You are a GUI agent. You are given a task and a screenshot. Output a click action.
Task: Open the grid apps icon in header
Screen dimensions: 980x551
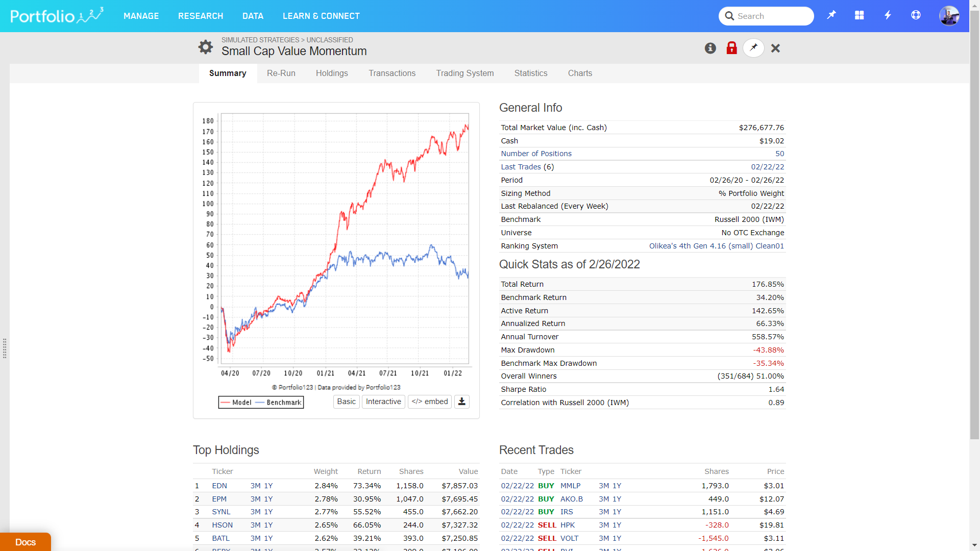point(860,15)
